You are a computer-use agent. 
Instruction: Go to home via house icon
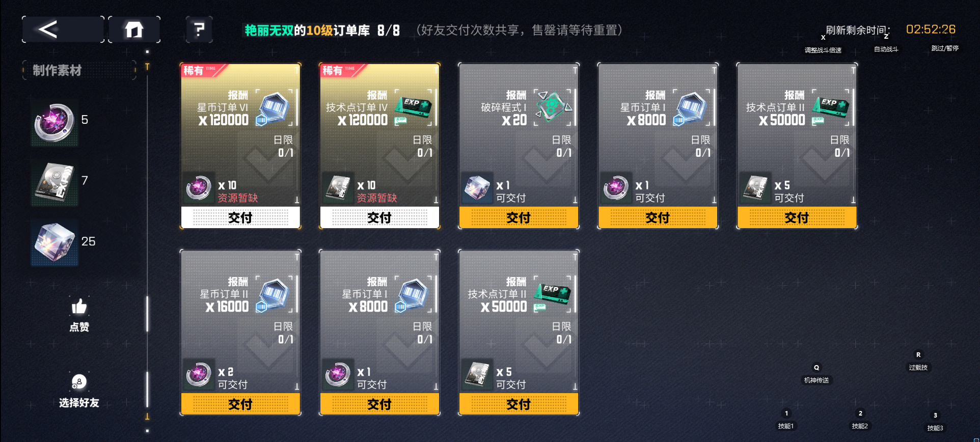click(x=134, y=29)
